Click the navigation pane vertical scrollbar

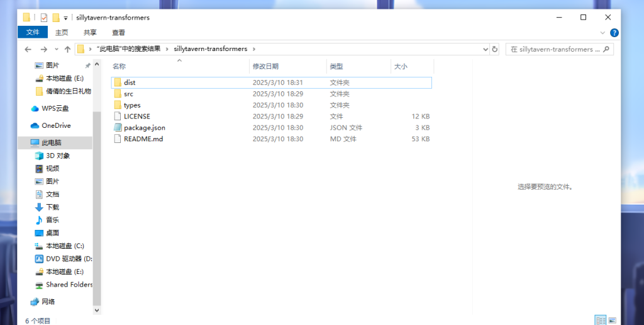pyautogui.click(x=97, y=189)
